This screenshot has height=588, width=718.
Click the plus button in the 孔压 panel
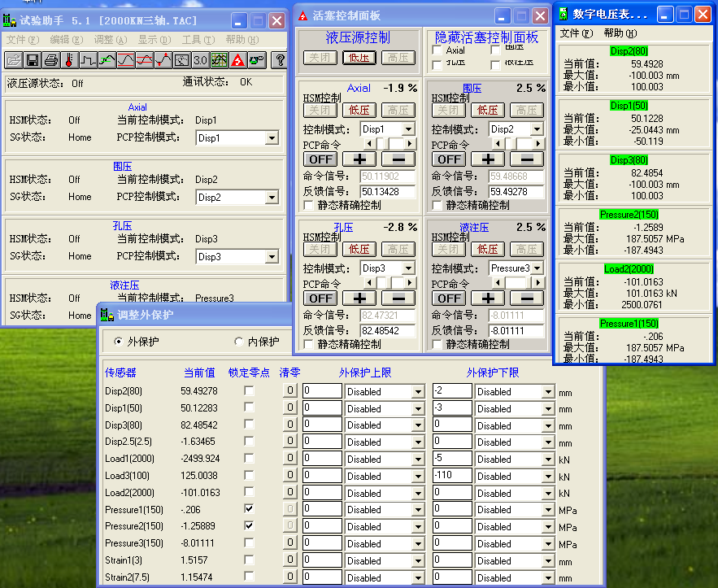coord(359,298)
